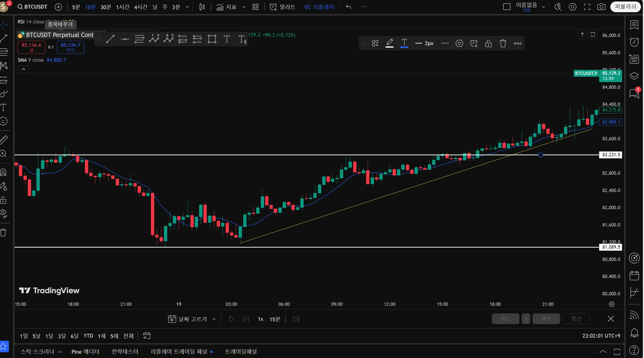This screenshot has width=644, height=358.
Task: Open the 전략테스터 tab
Action: point(125,352)
